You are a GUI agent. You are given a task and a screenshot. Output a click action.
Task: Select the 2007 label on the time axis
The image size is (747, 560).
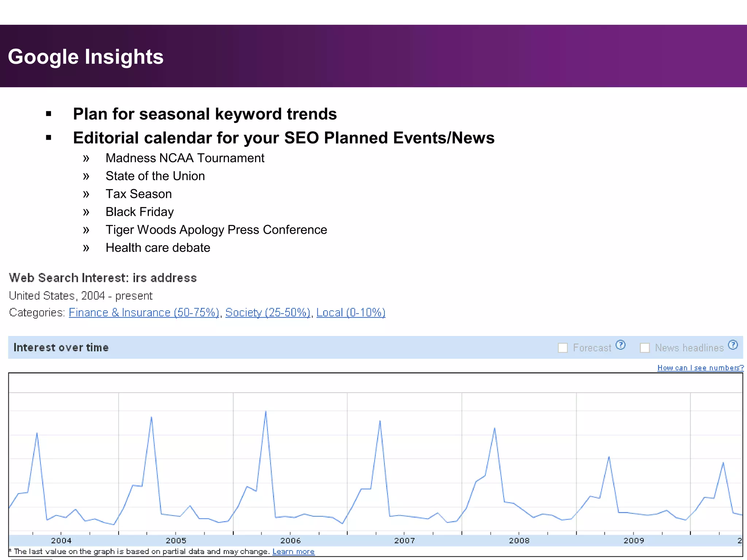click(x=405, y=541)
